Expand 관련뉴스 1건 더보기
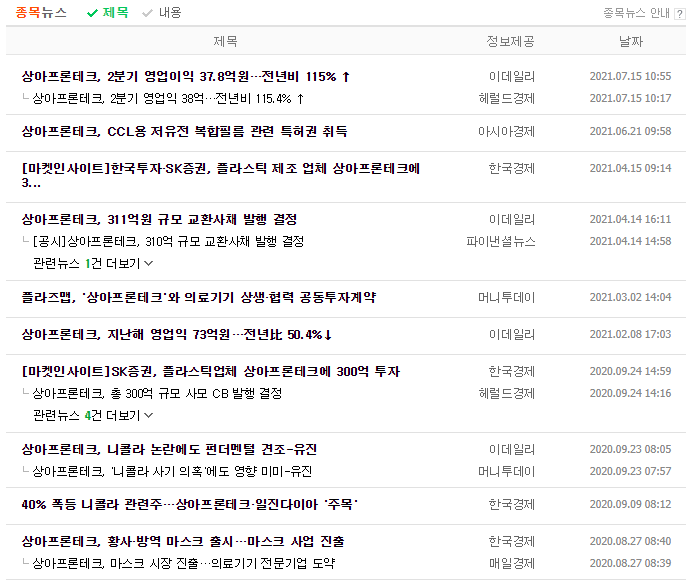 (93, 263)
